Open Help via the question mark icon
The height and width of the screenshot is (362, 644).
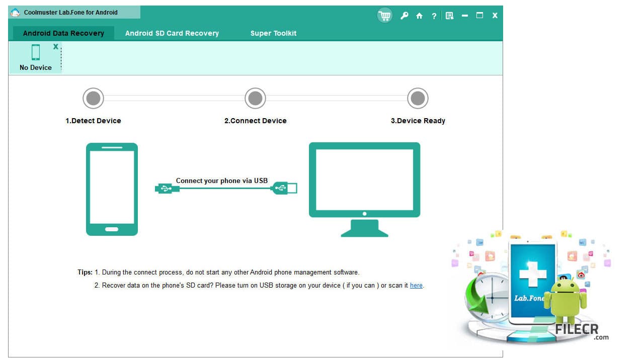click(x=434, y=16)
